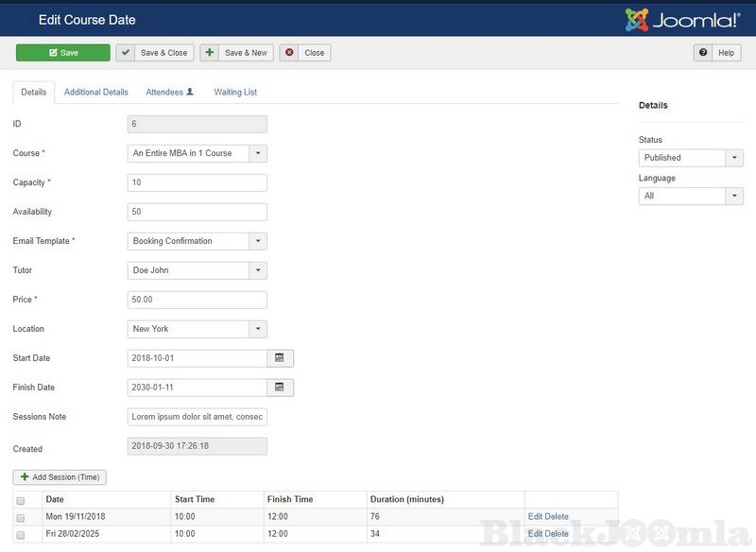Screen dimensions: 756x552
Task: Open the Finish Date calendar picker
Action: pyautogui.click(x=280, y=388)
